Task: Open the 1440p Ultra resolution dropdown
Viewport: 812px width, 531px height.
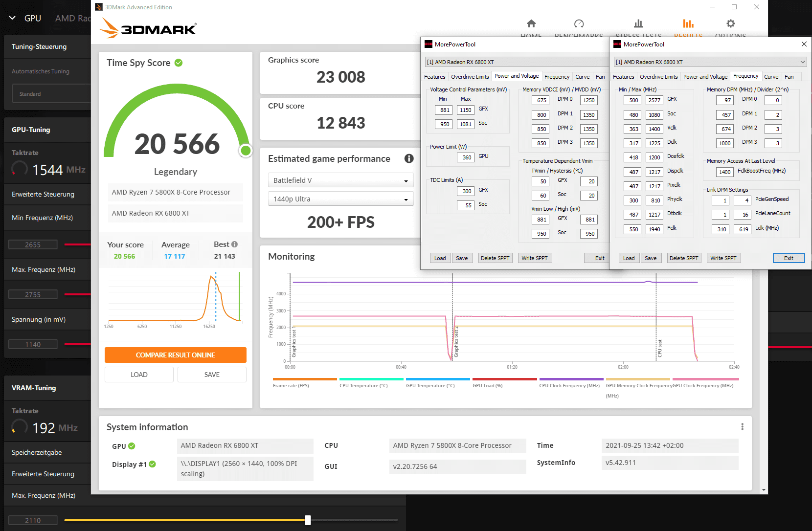Action: pos(341,199)
